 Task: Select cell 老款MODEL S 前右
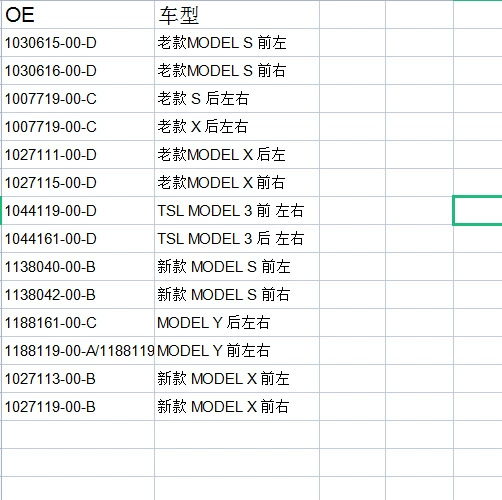237,71
